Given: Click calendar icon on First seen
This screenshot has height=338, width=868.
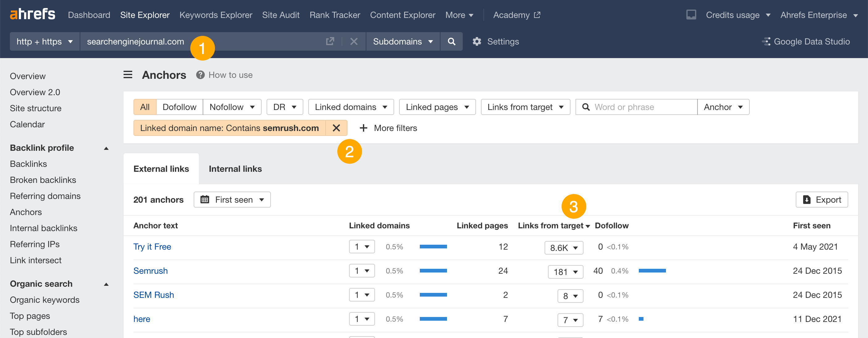Looking at the screenshot, I should click(205, 200).
